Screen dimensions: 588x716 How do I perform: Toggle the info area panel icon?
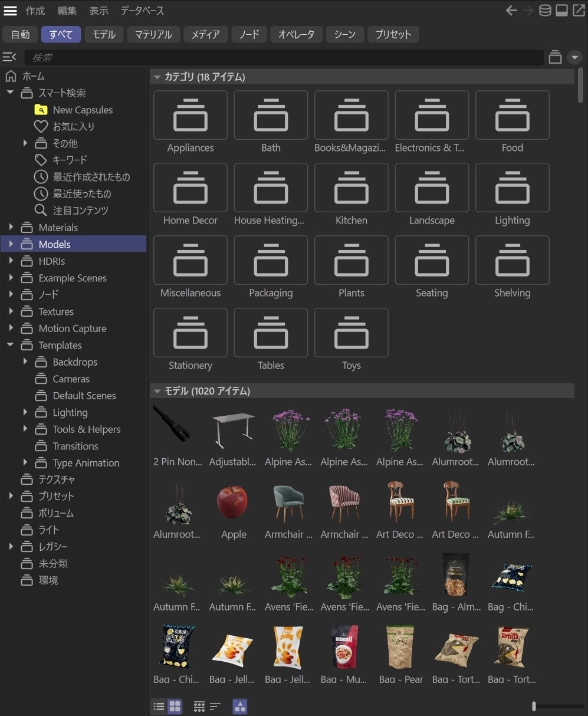(x=562, y=10)
